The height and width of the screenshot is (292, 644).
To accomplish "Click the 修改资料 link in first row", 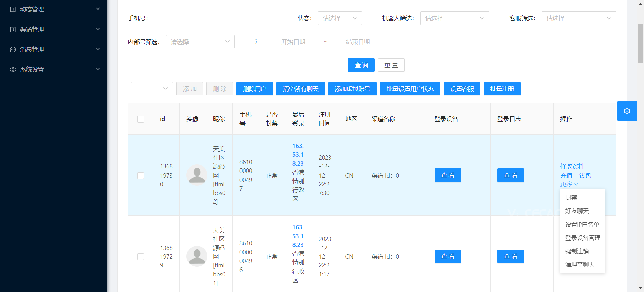I will tap(572, 166).
